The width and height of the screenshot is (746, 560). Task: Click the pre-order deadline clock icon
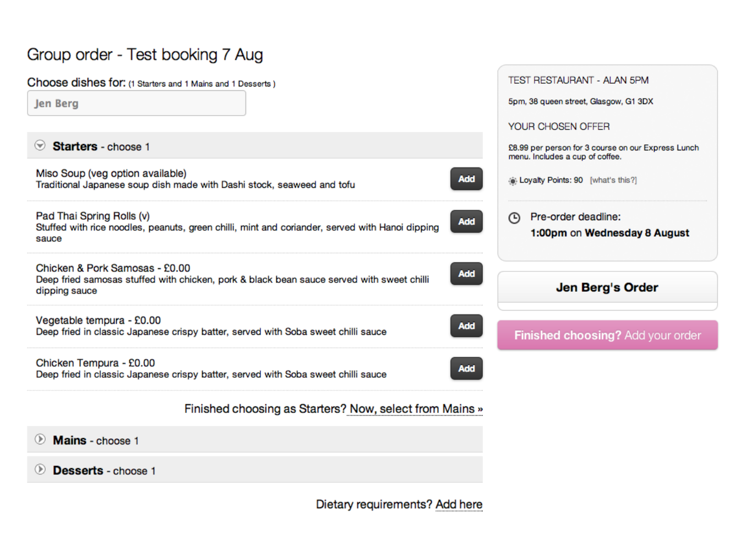point(514,218)
